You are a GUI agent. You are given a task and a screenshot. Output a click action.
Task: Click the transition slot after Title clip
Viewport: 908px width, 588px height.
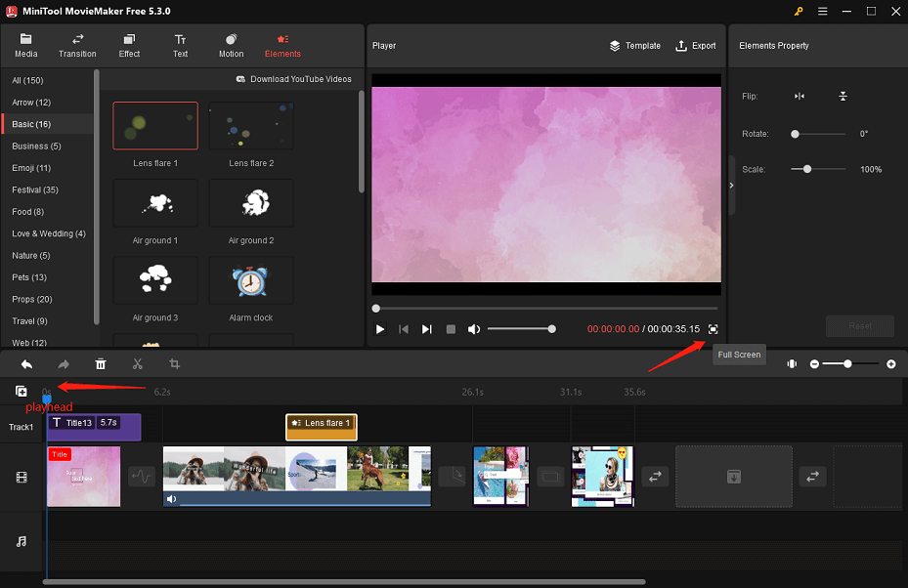tap(142, 477)
